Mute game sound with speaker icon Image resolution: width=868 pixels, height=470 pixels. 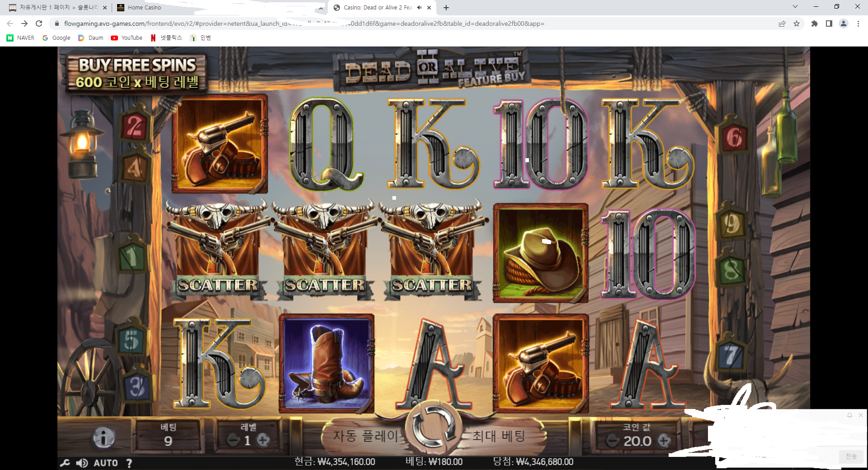click(82, 463)
